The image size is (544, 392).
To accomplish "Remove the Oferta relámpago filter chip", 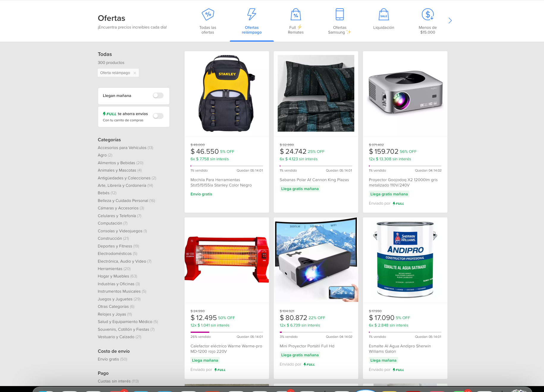I will tap(135, 73).
